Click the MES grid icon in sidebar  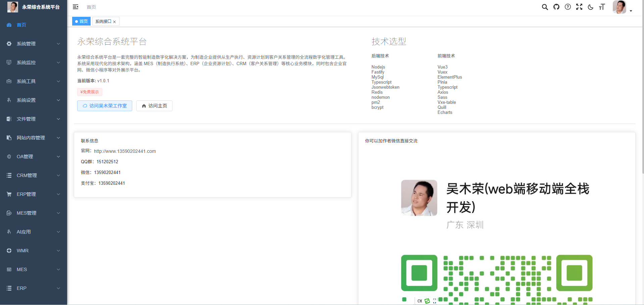coord(9,269)
